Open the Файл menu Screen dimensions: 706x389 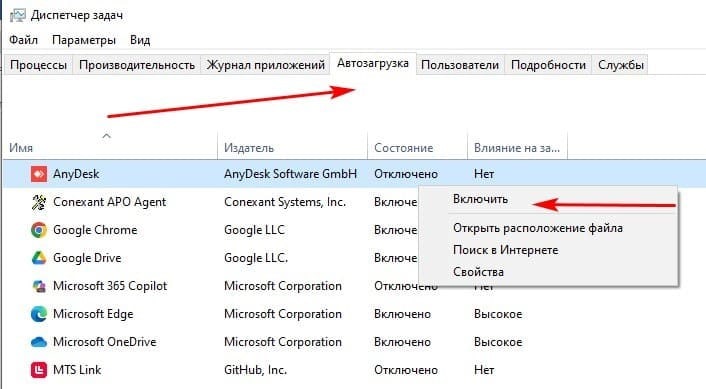[23, 40]
